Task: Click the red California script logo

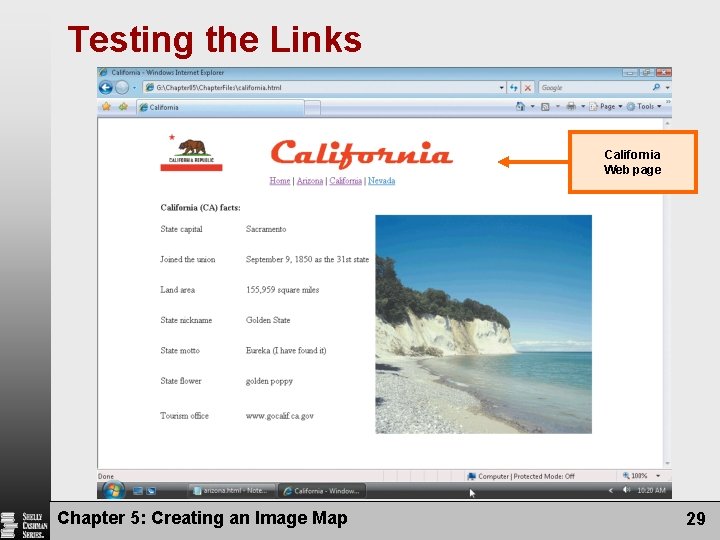Action: point(362,154)
